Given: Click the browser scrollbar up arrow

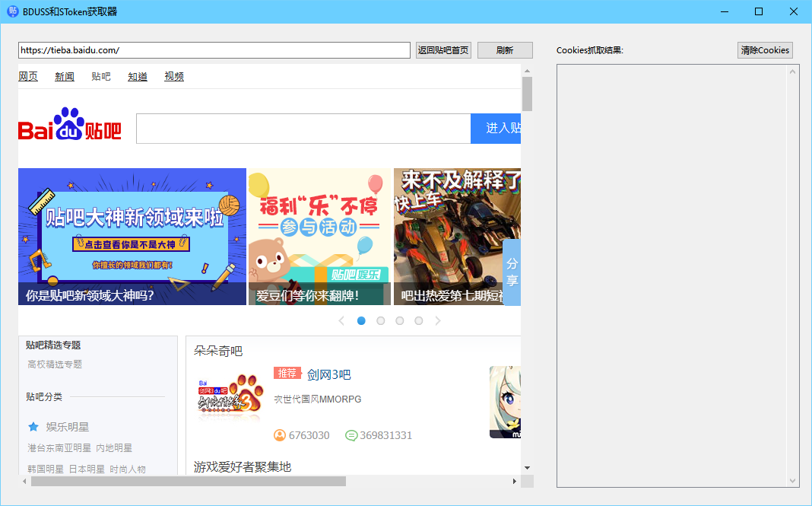Looking at the screenshot, I should click(x=527, y=71).
